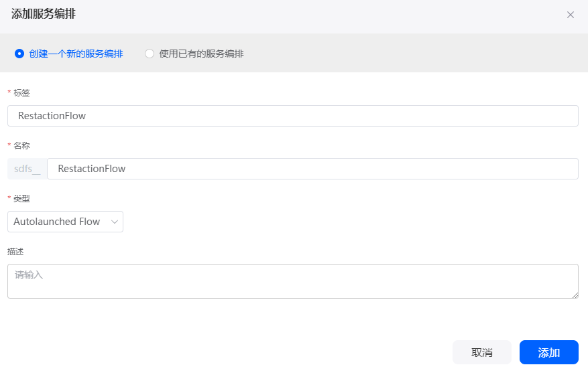Image resolution: width=588 pixels, height=373 pixels.
Task: Select the 使用已有的服务编排 radio button
Action: point(150,54)
